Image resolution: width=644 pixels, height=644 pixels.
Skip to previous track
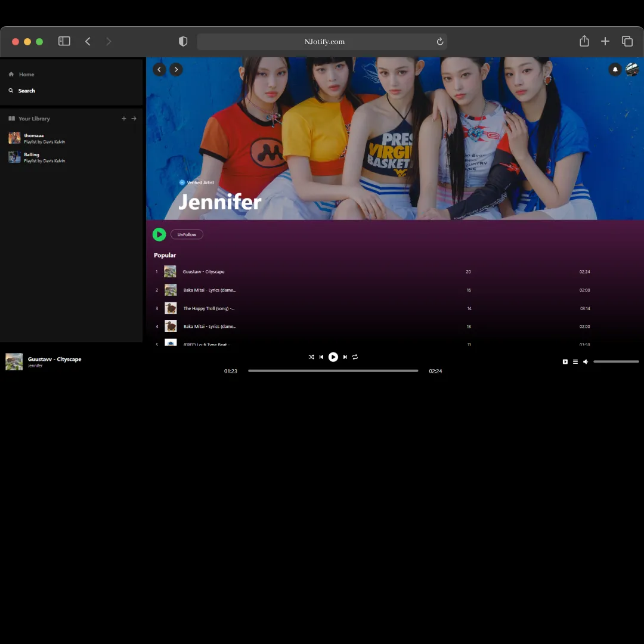point(321,357)
